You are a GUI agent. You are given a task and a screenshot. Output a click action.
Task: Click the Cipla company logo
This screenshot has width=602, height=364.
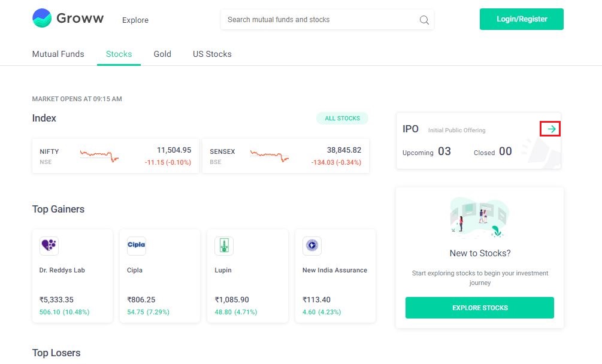[137, 246]
